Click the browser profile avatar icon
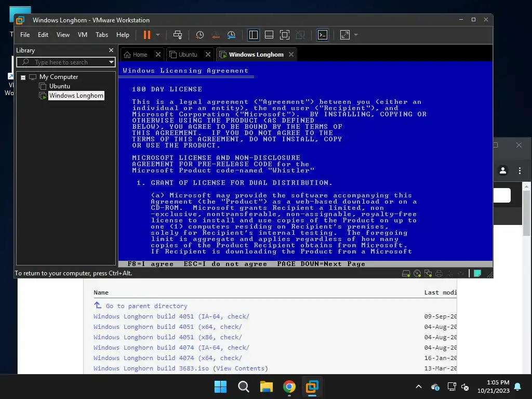Image resolution: width=532 pixels, height=399 pixels. pos(503,170)
